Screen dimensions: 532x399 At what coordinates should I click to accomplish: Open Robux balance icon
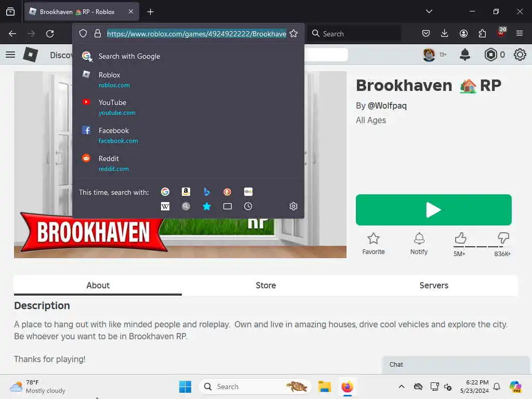(490, 55)
